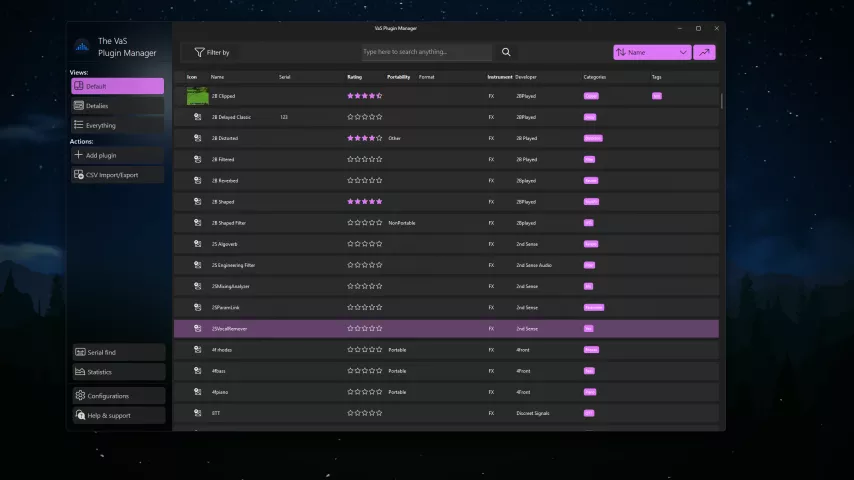
Task: Open the Statistics page
Action: [x=118, y=372]
